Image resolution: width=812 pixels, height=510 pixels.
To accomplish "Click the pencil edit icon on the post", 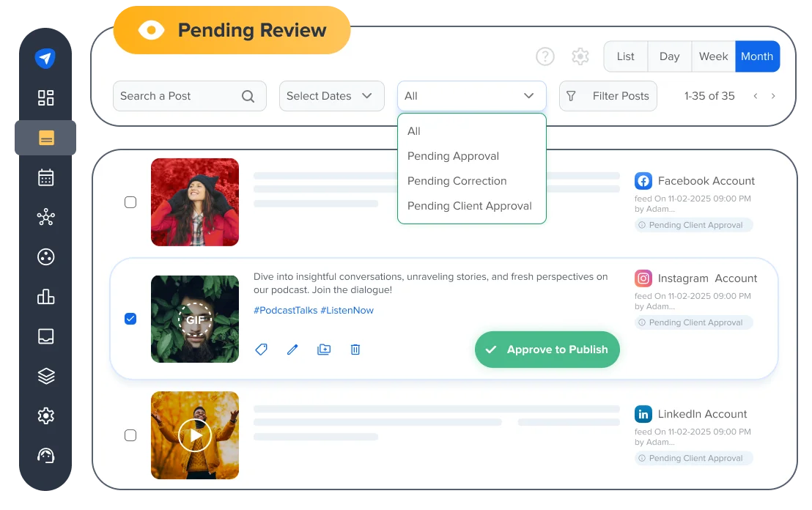I will click(x=292, y=350).
